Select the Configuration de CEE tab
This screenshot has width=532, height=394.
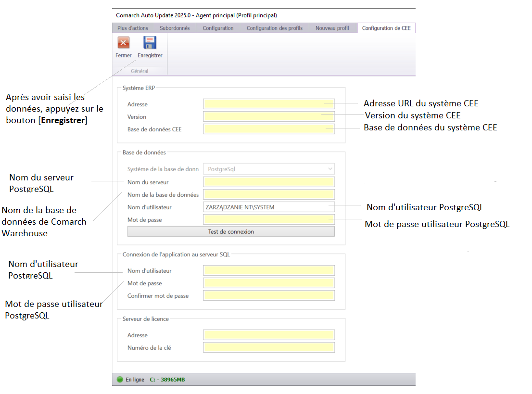(386, 28)
